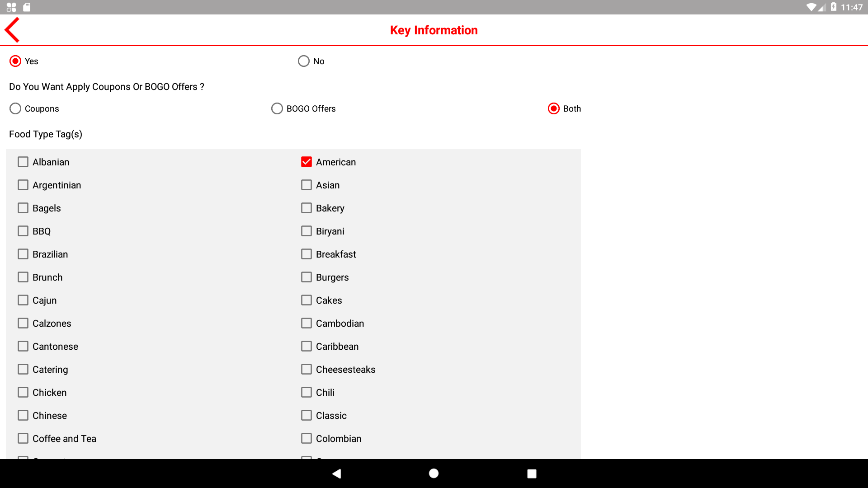Screen dimensions: 868x488
Task: Tap the wifi status bar icon
Action: coord(811,7)
